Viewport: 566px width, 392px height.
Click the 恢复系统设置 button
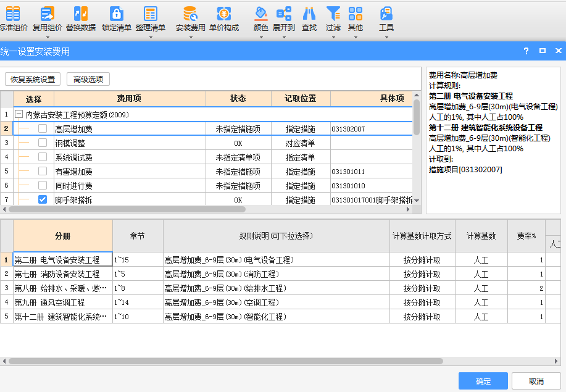click(33, 79)
